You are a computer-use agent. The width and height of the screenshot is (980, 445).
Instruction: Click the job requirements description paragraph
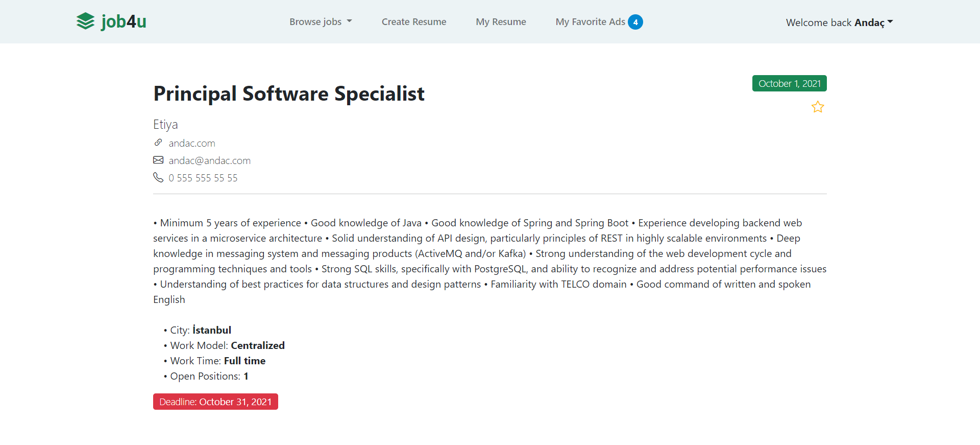click(x=490, y=261)
